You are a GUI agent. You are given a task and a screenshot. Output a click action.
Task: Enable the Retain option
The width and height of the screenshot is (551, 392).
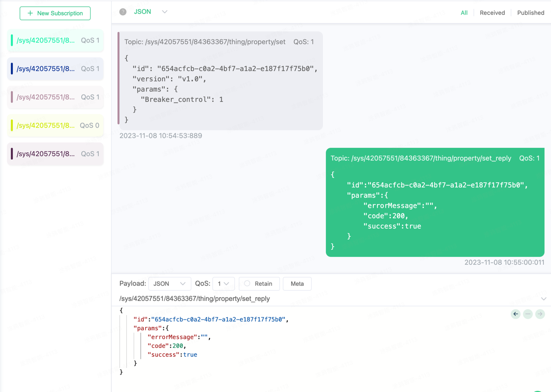(247, 283)
